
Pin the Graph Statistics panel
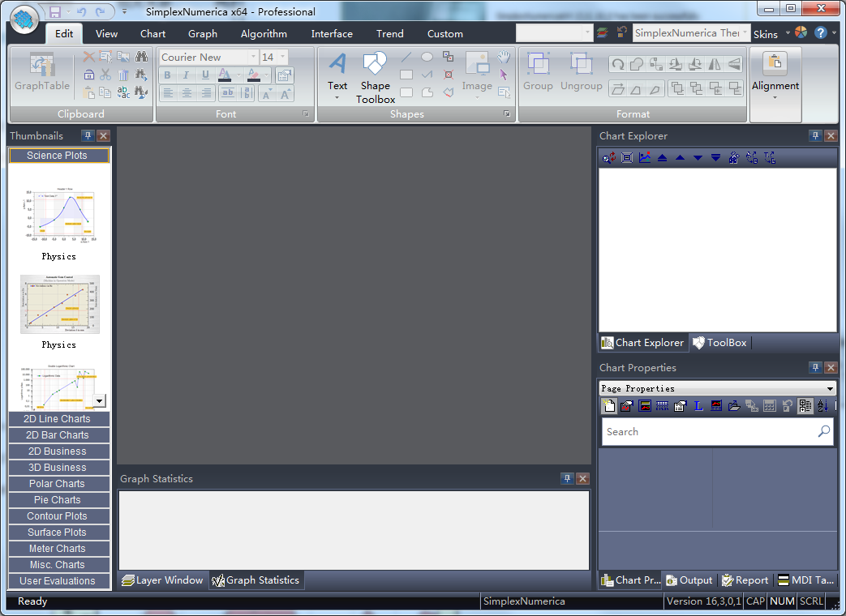(x=566, y=478)
